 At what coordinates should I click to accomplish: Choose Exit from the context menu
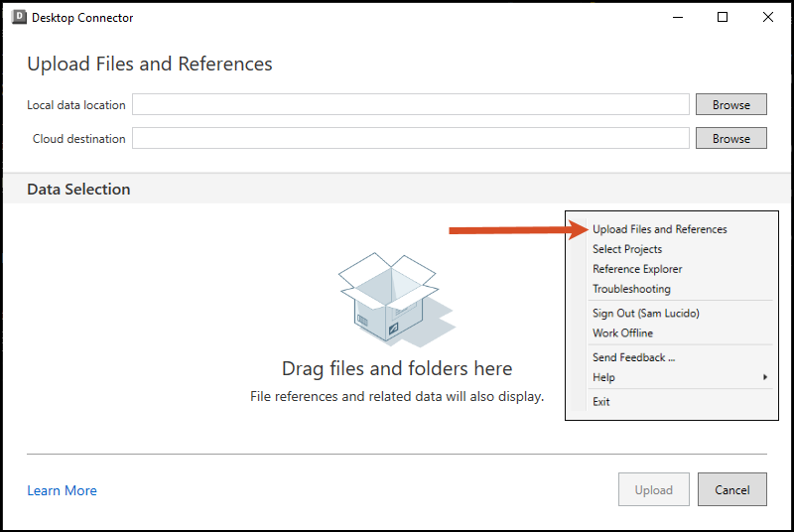[x=601, y=401]
